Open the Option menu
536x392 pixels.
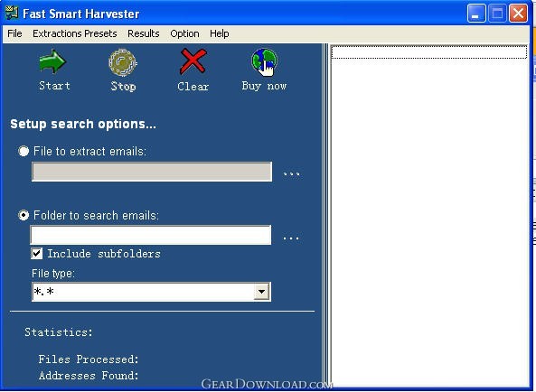(184, 33)
